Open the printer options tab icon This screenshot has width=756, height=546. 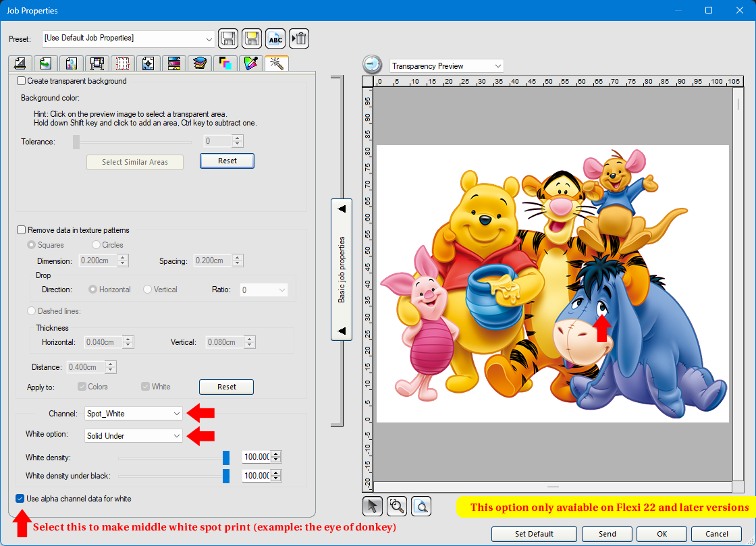coord(97,63)
